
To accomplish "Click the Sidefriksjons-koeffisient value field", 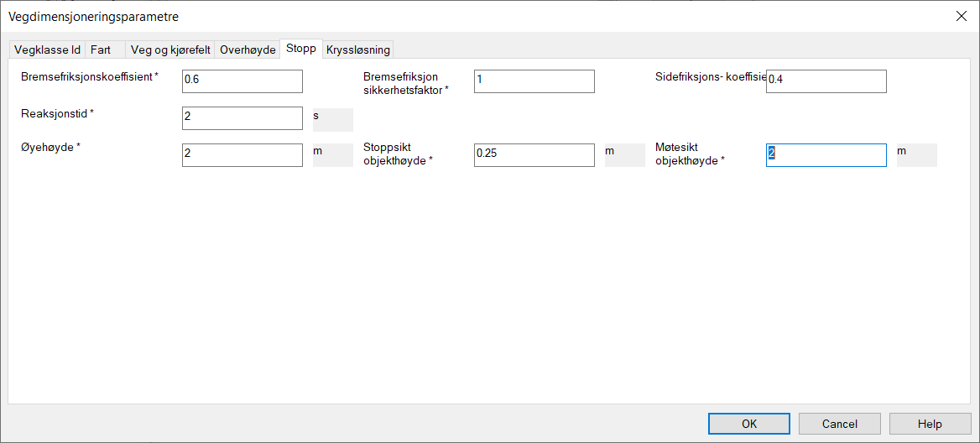I will point(826,81).
